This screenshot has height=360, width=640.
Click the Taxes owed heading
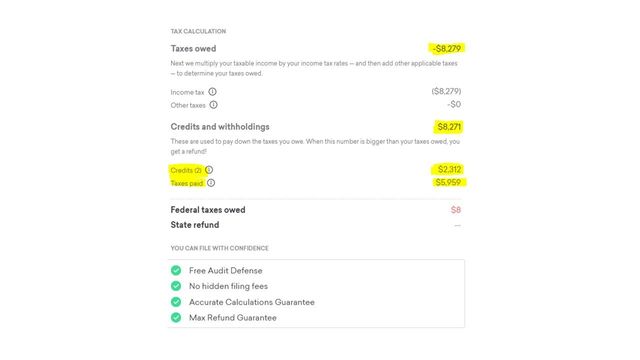[193, 49]
